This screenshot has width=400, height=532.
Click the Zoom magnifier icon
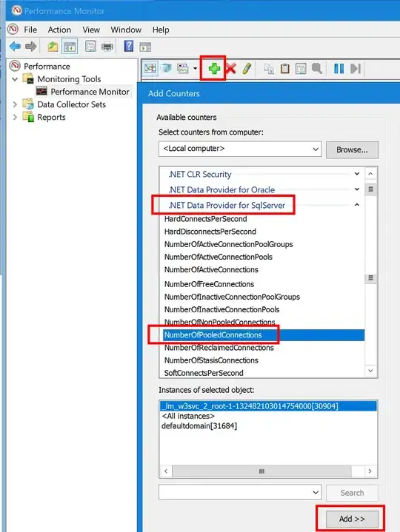click(x=317, y=69)
